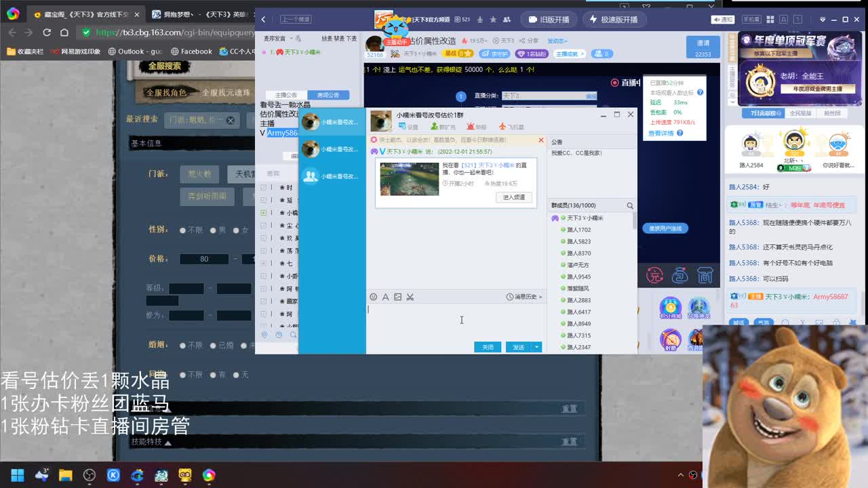Select the 男 gender radio button
The width and height of the screenshot is (868, 488).
point(212,230)
